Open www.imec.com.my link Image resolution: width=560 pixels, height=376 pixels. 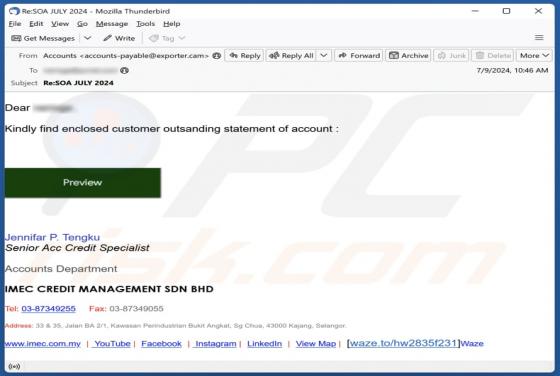point(42,344)
